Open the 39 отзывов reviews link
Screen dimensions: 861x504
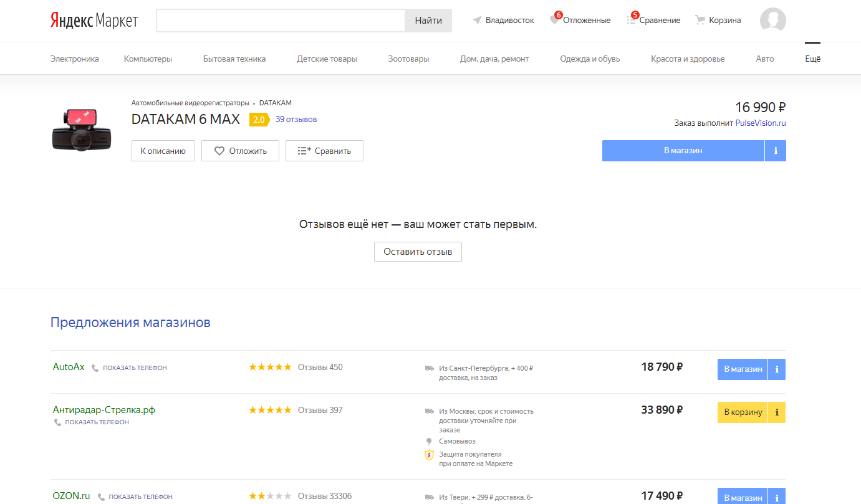[x=296, y=120]
